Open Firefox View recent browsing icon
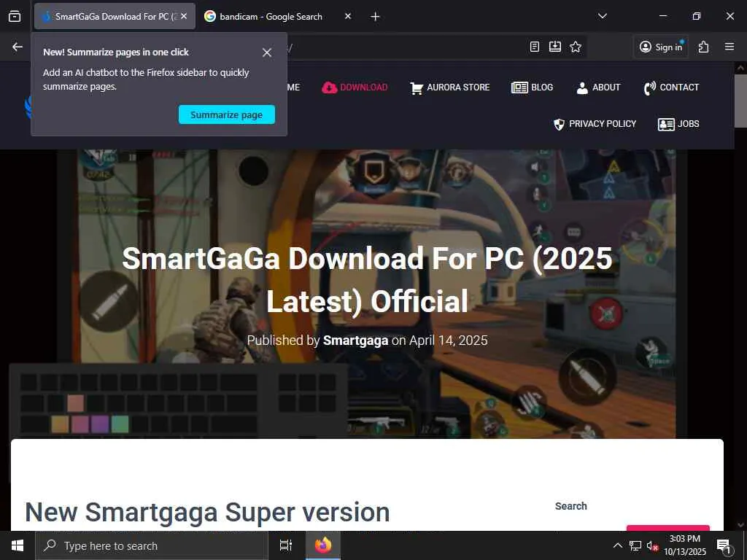747x560 pixels. point(15,16)
